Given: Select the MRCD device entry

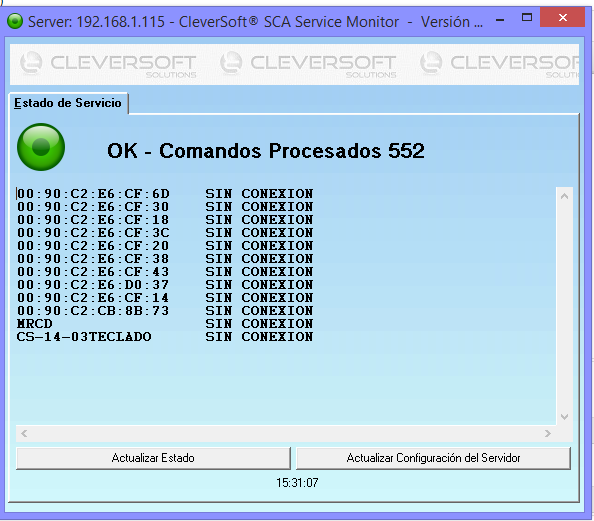Looking at the screenshot, I should [x=165, y=324].
